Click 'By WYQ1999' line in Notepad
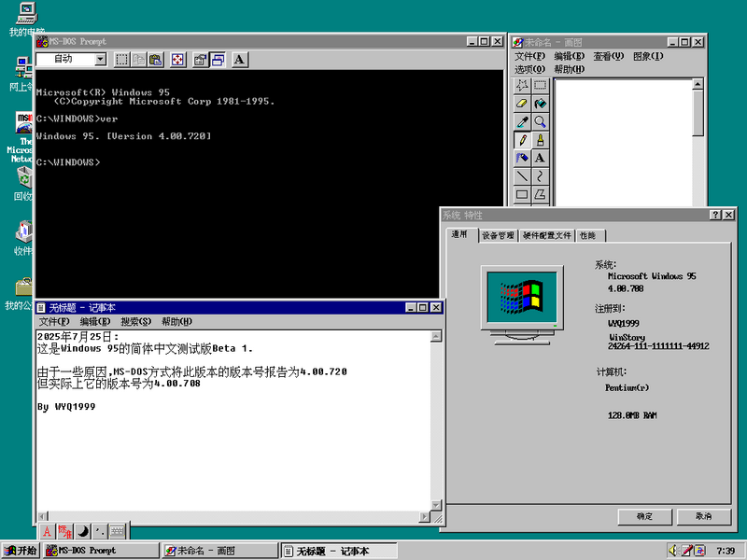The image size is (747, 560). tap(66, 407)
